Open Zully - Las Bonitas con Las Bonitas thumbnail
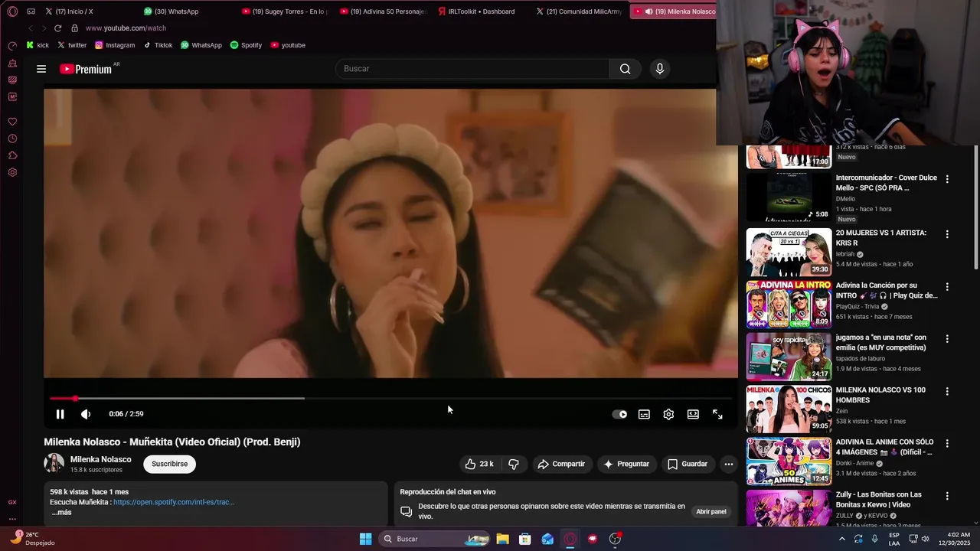The height and width of the screenshot is (551, 980). (789, 508)
